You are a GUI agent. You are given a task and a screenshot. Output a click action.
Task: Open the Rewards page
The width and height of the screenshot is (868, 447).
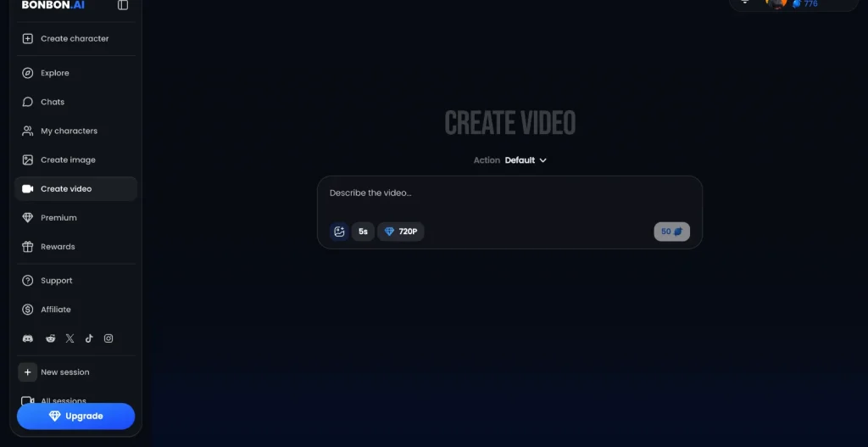point(75,247)
